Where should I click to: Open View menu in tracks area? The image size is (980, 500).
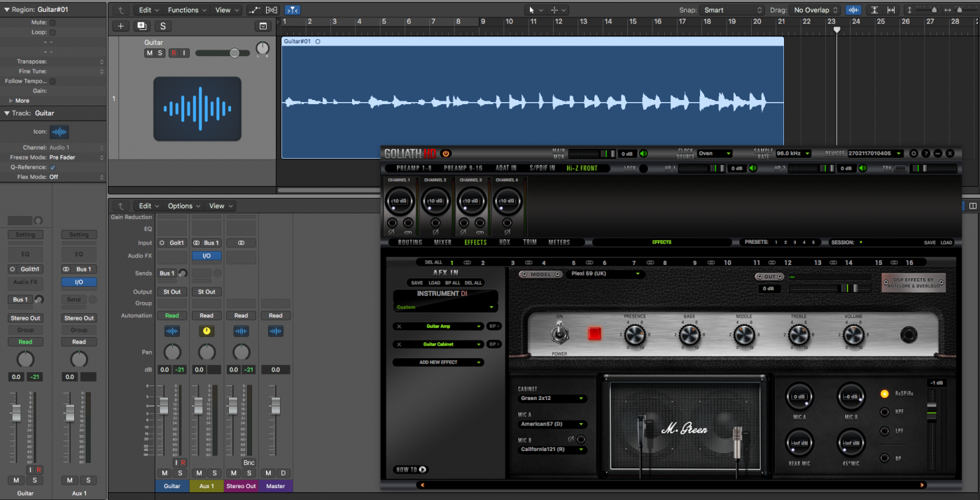click(x=226, y=10)
